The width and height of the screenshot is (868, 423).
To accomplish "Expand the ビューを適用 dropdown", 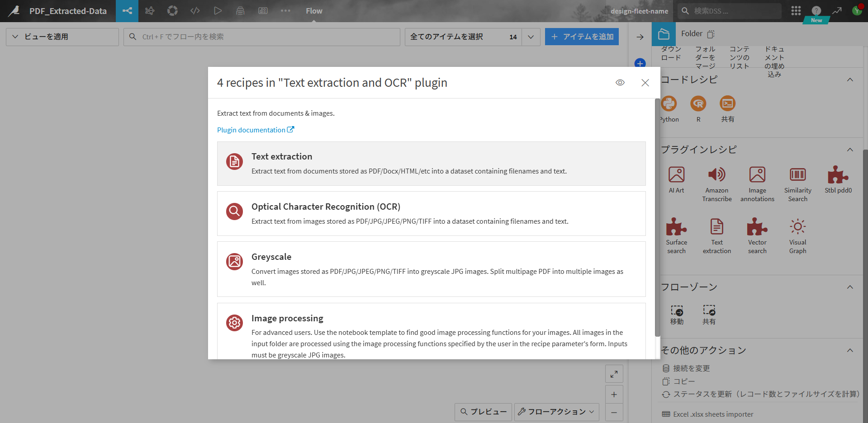I will 62,37.
